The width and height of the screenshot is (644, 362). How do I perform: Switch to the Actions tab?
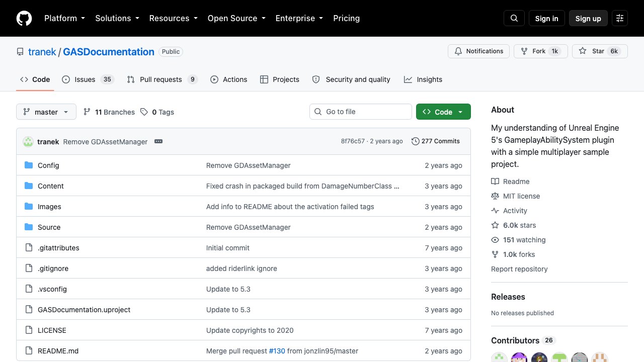(x=228, y=79)
